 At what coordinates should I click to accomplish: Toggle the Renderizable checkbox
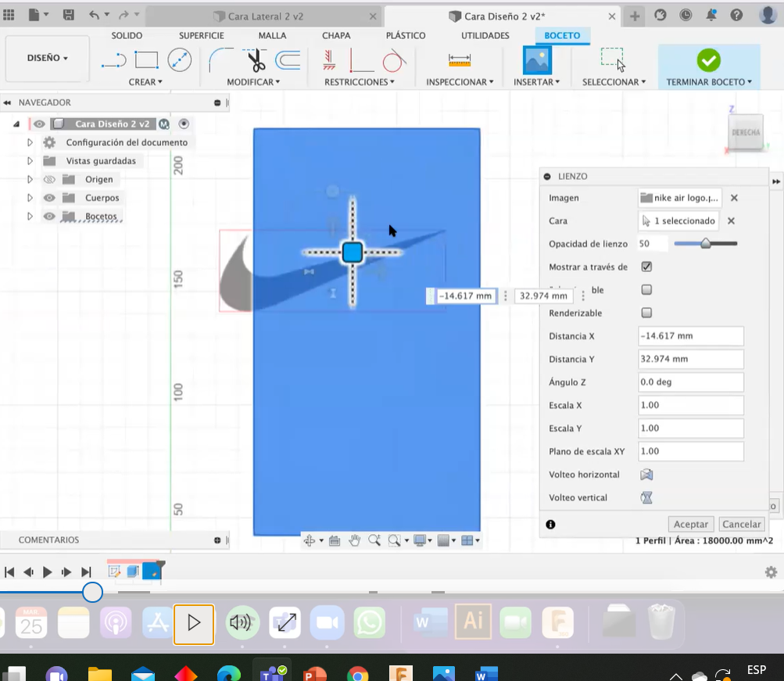646,313
